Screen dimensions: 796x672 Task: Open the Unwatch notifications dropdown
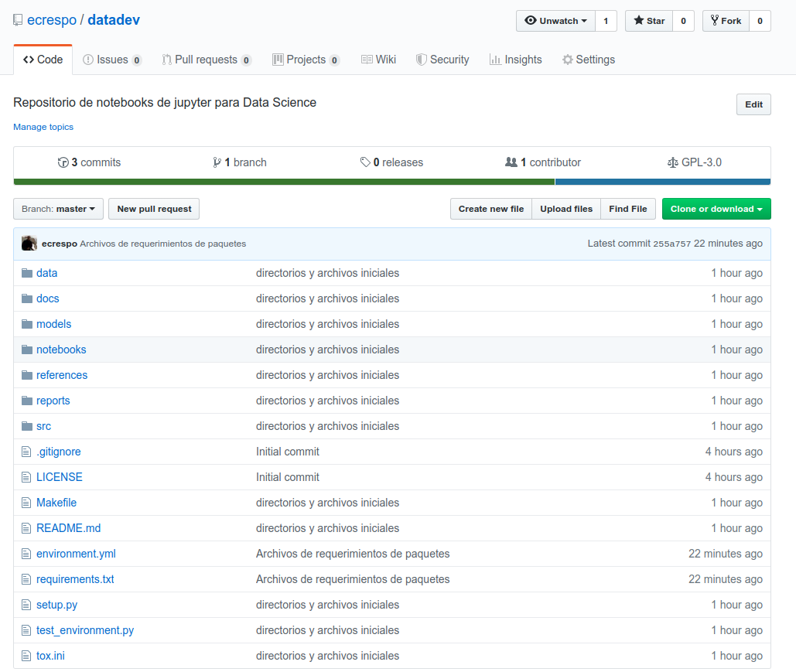pyautogui.click(x=555, y=21)
